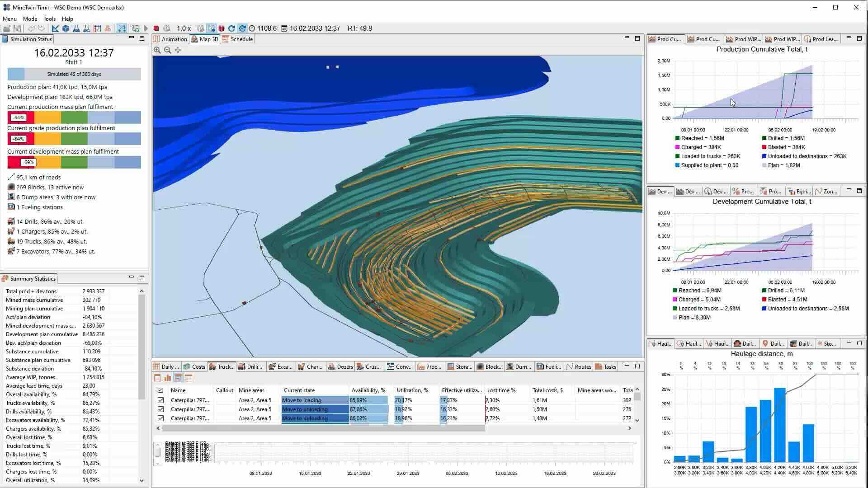This screenshot has height=488, width=868.
Task: Open the Tools menu
Action: pyautogui.click(x=49, y=19)
